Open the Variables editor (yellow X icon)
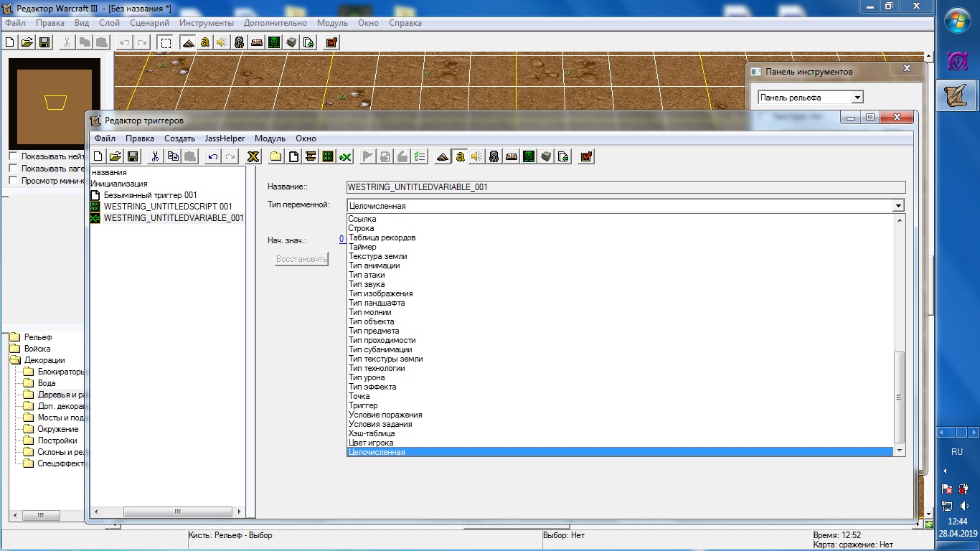Viewport: 980px width, 551px height. point(253,156)
